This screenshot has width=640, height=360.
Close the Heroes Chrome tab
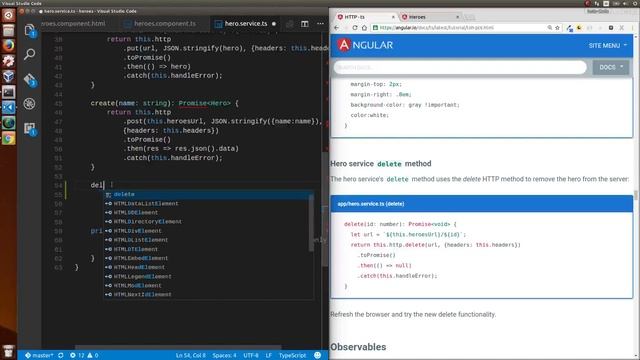tap(457, 17)
